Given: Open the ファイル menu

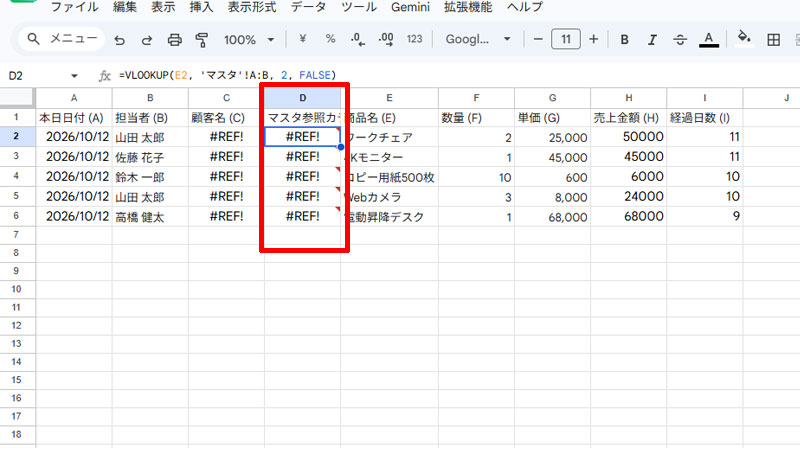Looking at the screenshot, I should tap(74, 7).
